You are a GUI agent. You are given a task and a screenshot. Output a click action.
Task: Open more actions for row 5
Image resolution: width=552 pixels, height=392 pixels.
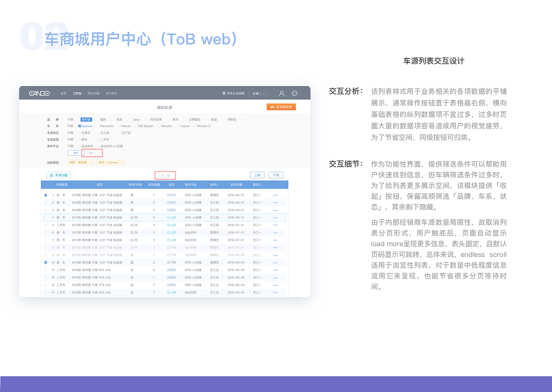click(275, 225)
